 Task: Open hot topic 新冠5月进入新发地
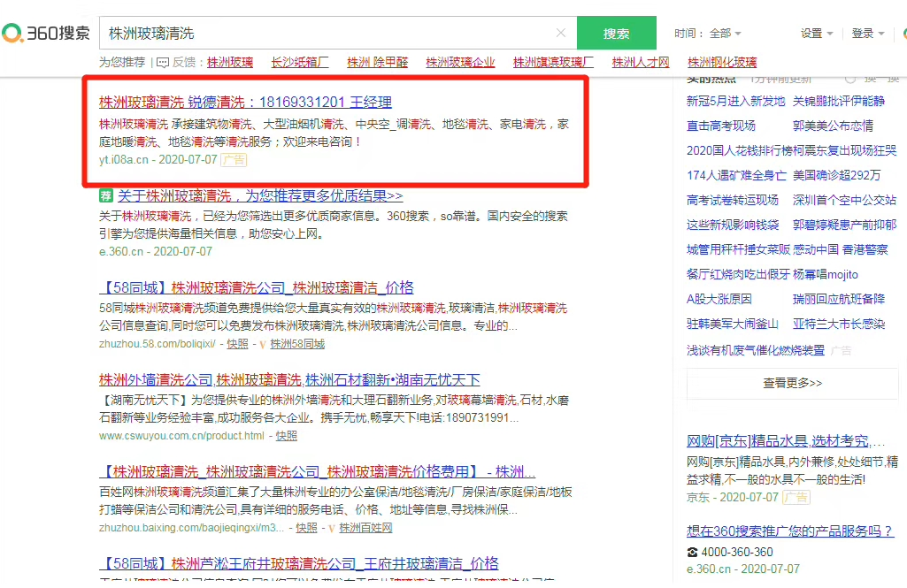pos(736,101)
